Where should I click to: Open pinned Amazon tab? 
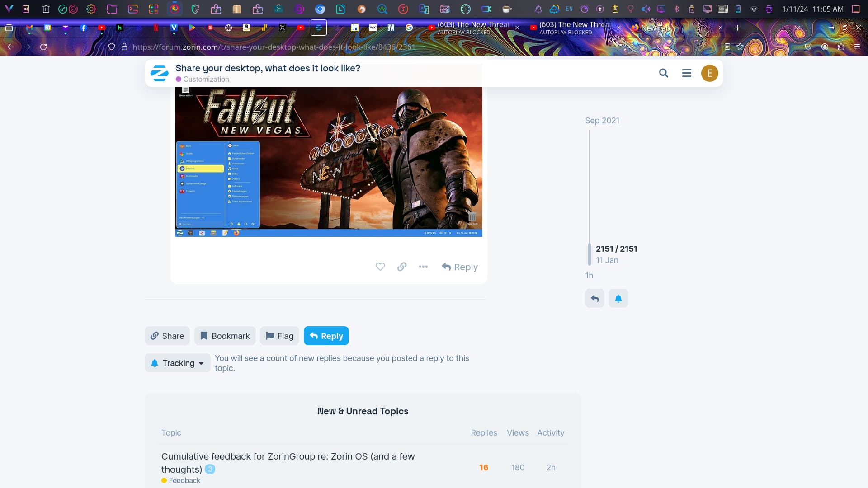pos(246,28)
